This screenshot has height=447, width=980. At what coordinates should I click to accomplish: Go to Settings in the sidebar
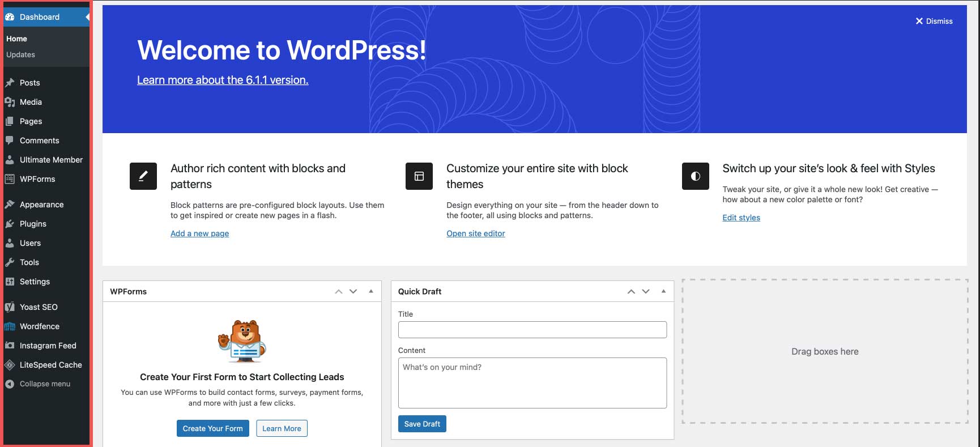pyautogui.click(x=35, y=282)
